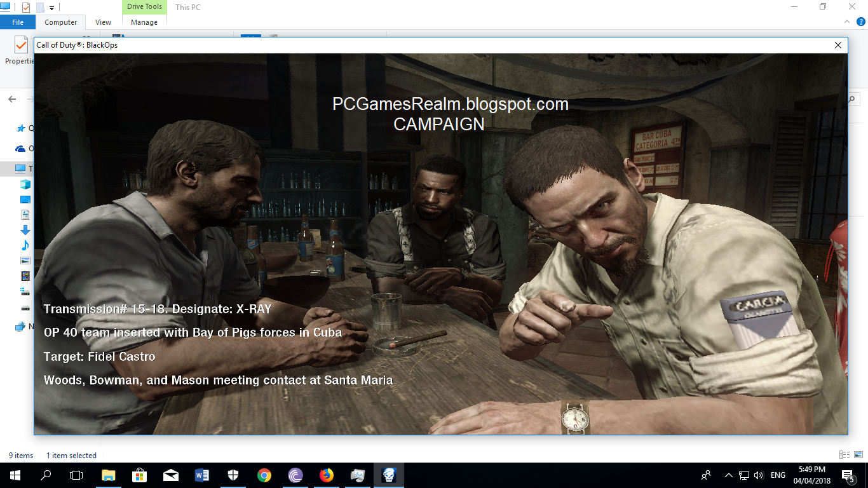Click '1 item selected' status text
The image size is (868, 488).
click(71, 456)
